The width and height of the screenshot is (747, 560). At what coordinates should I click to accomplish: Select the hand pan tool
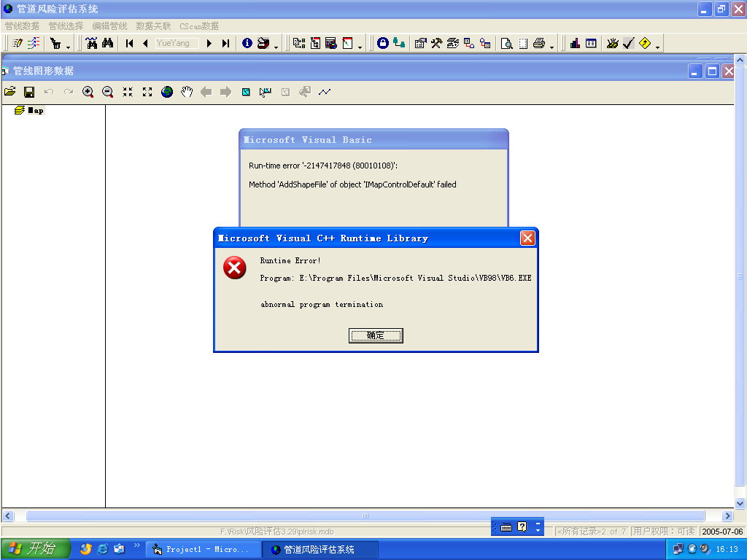pyautogui.click(x=187, y=92)
